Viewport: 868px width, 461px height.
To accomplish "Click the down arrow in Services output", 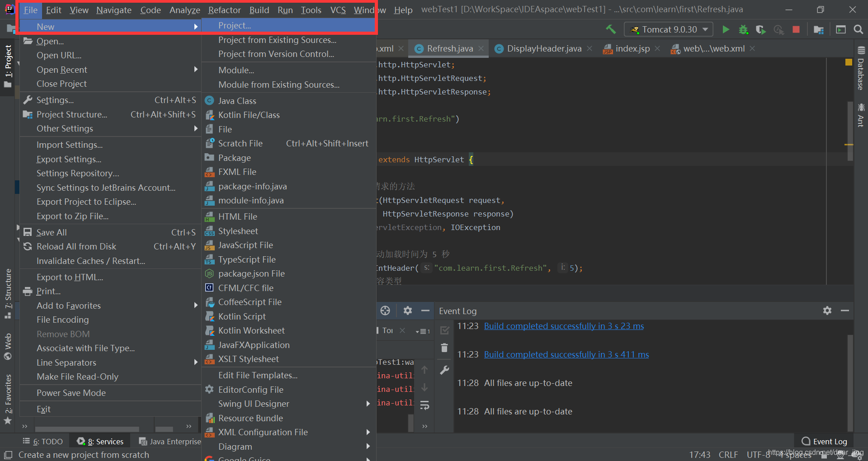I will point(425,388).
